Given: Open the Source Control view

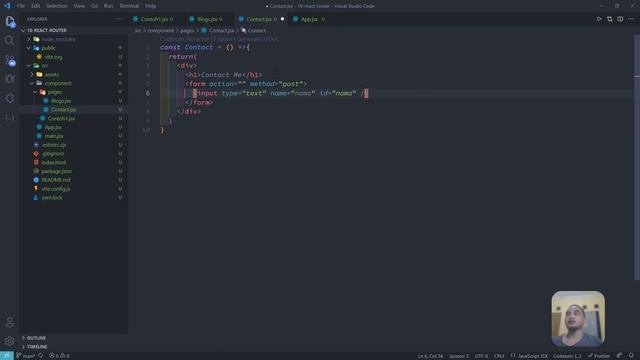Looking at the screenshot, I should pyautogui.click(x=10, y=60).
